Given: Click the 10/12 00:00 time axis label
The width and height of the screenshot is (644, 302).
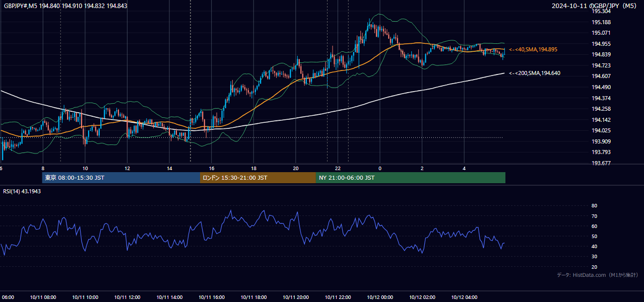Looking at the screenshot, I should pos(380,297).
